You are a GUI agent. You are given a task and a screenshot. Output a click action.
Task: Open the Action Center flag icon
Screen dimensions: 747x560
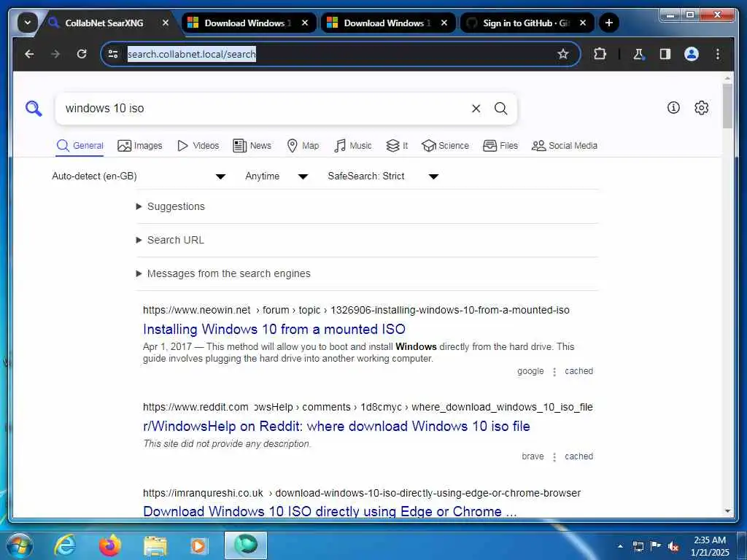coord(656,546)
